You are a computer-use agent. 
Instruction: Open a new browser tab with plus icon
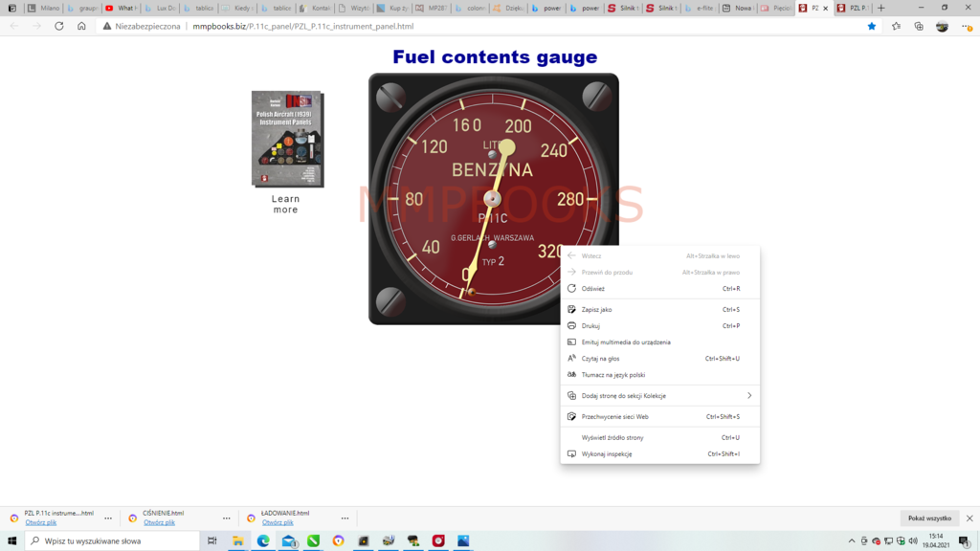pyautogui.click(x=881, y=8)
